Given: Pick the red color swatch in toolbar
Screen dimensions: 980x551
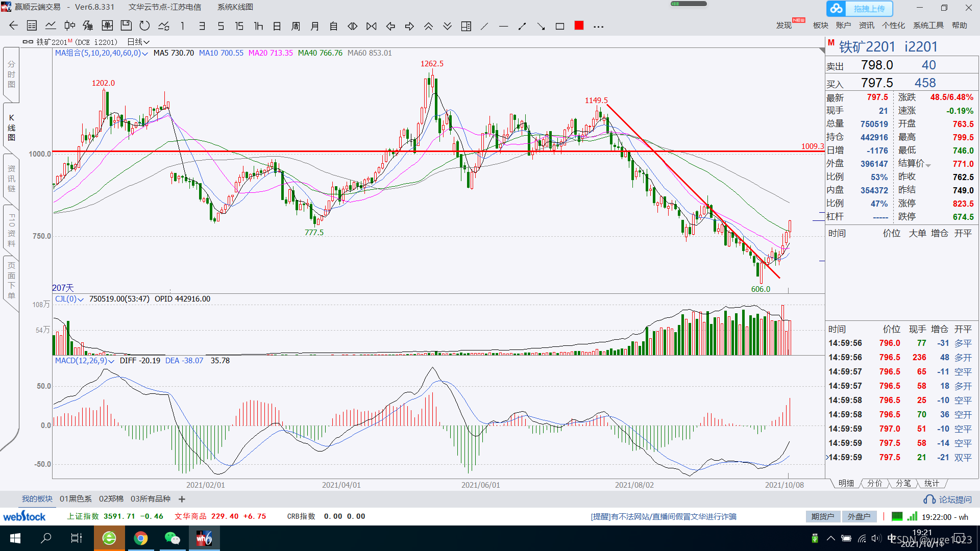Looking at the screenshot, I should 579,26.
